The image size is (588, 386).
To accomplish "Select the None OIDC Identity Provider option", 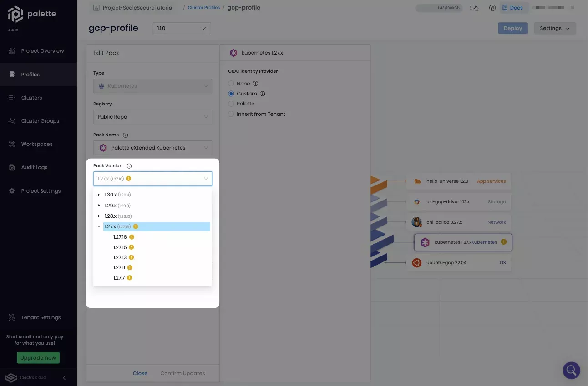I will tap(231, 83).
